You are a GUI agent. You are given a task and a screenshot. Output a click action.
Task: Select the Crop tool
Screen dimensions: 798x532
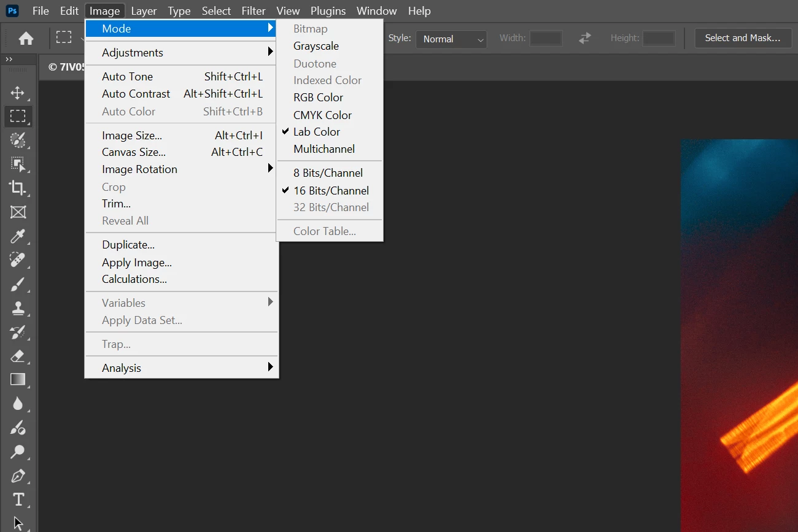[18, 188]
